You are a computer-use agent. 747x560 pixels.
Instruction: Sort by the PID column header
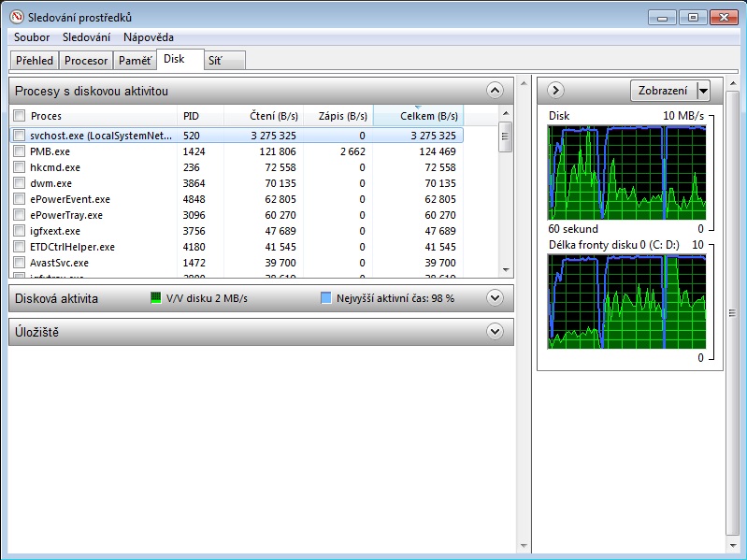[201, 116]
